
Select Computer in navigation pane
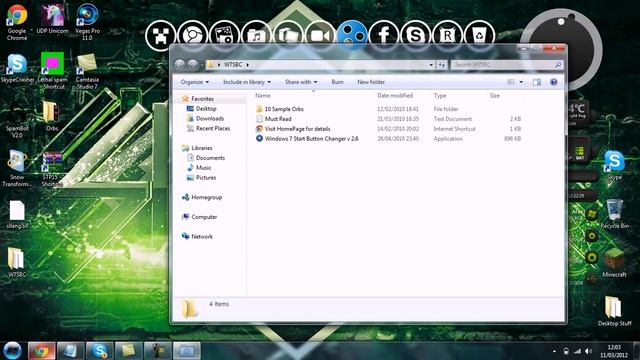[204, 217]
